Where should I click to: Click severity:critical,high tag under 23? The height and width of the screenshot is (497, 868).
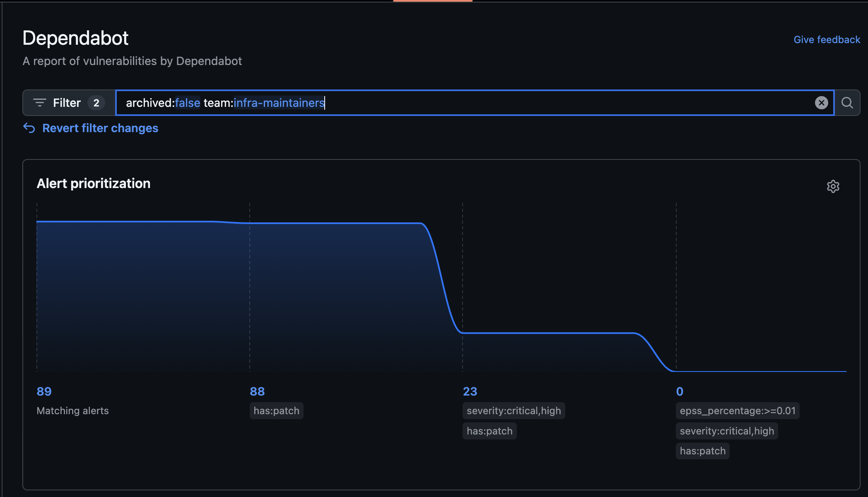click(x=514, y=411)
